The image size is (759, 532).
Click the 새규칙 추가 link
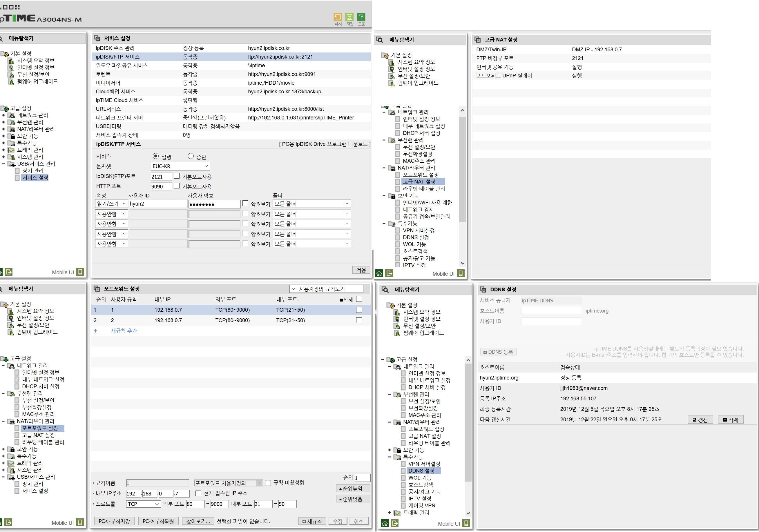point(124,331)
